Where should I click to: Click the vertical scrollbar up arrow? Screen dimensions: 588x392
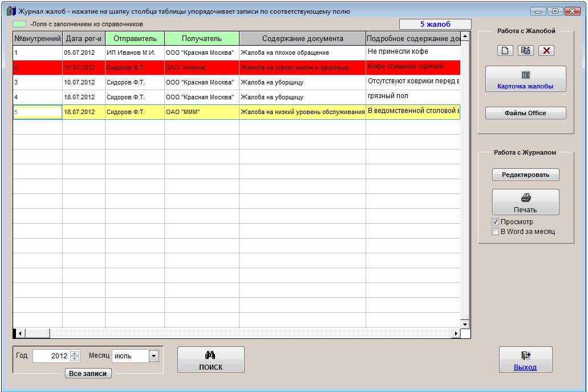[465, 37]
